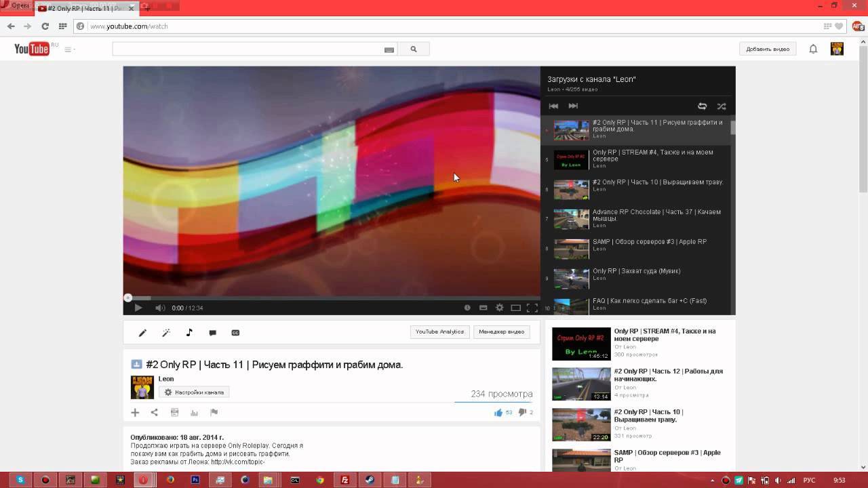The width and height of the screenshot is (868, 488).
Task: Open the CC subtitles editor icon
Action: click(x=235, y=333)
